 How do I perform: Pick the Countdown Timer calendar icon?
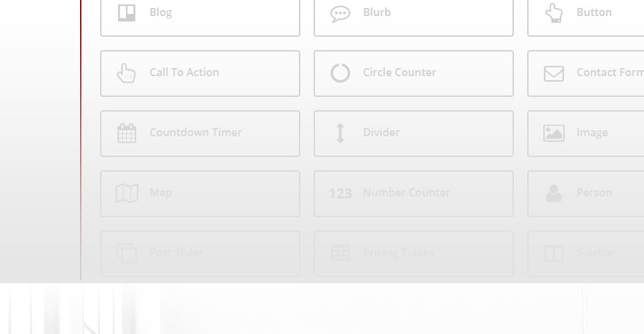coord(127,133)
